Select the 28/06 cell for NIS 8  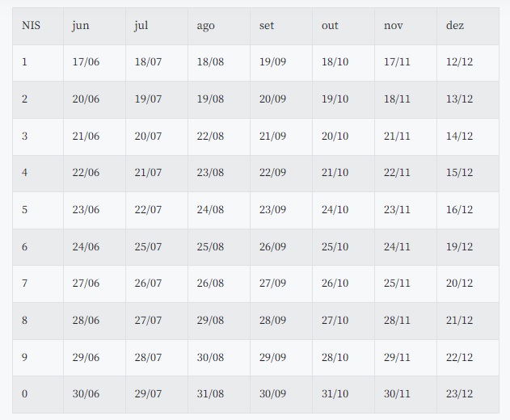tap(86, 321)
